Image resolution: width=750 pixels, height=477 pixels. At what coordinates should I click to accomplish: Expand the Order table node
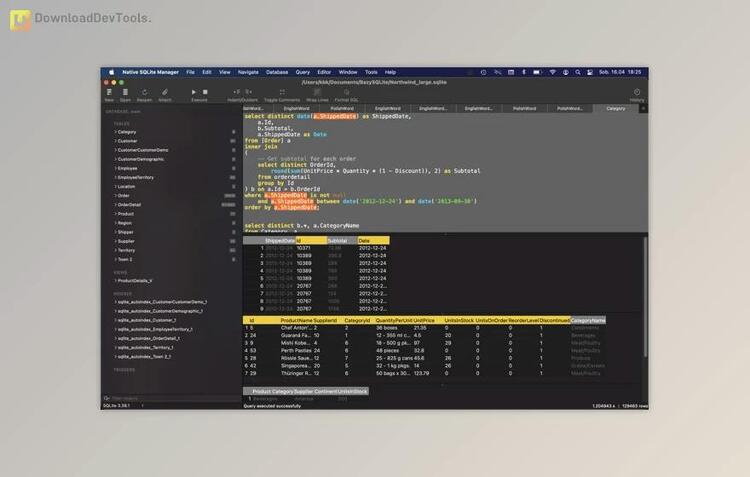(x=115, y=196)
